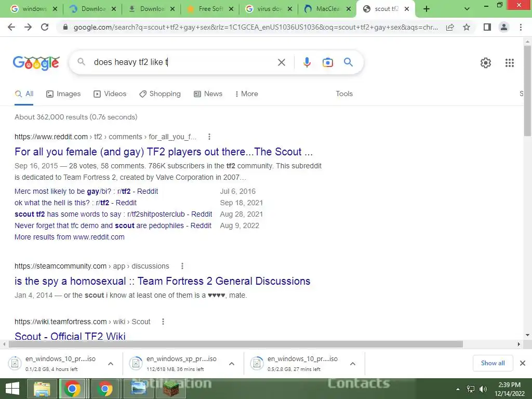This screenshot has width=532, height=399.
Task: Bookmark this page with the star
Action: pyautogui.click(x=467, y=27)
